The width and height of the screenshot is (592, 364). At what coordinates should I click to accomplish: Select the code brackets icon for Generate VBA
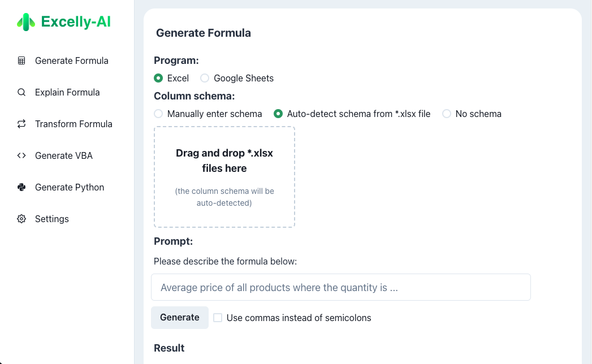[x=21, y=155]
